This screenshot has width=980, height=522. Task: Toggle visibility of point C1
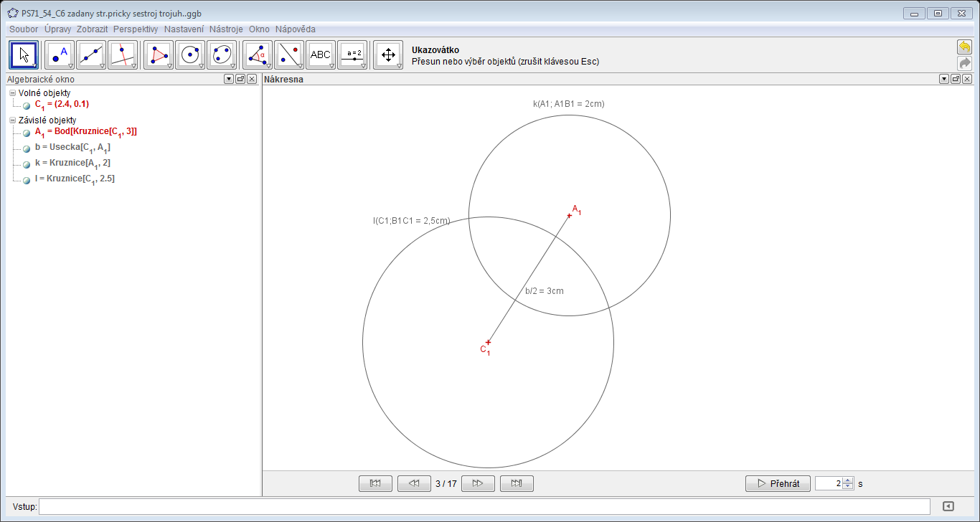pos(27,105)
